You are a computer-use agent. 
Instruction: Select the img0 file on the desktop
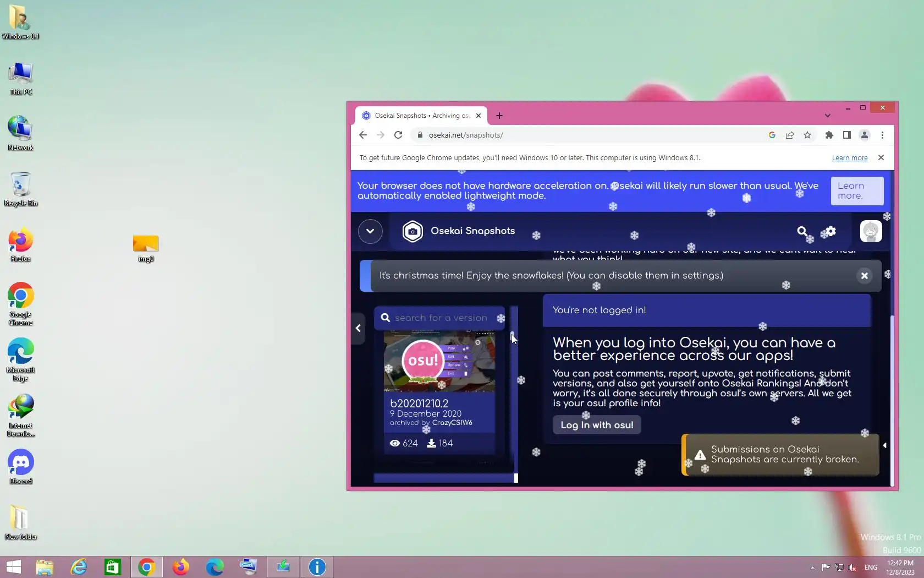[x=146, y=248]
